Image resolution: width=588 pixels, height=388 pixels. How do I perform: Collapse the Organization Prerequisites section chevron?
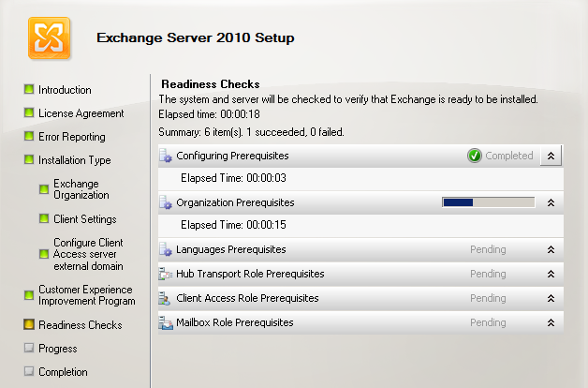(x=551, y=202)
